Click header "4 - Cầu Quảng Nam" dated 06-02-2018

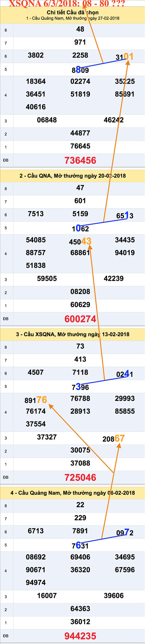pyautogui.click(x=72, y=493)
